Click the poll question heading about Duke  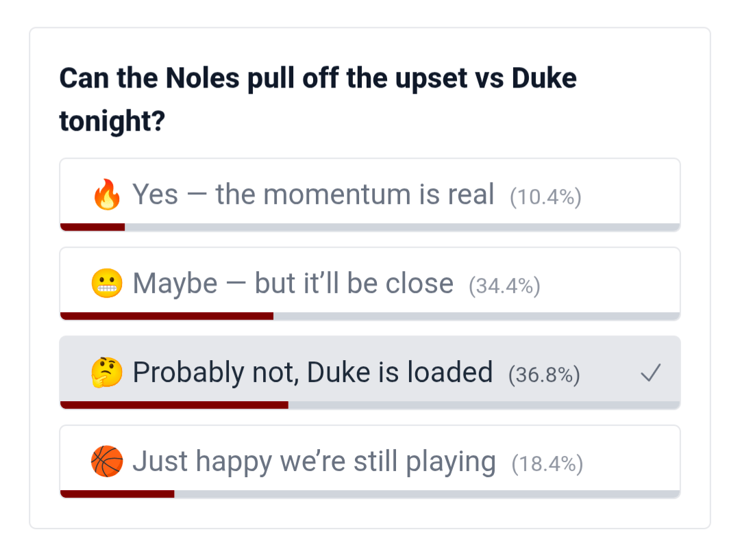coord(318,100)
